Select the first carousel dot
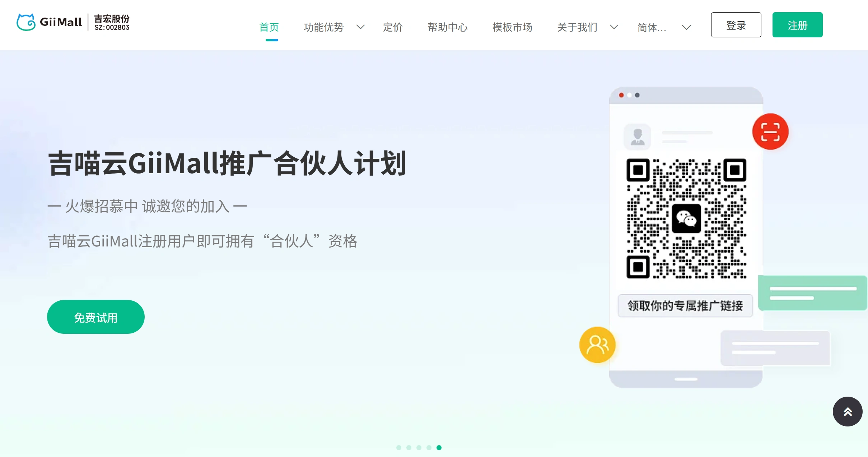 tap(399, 448)
